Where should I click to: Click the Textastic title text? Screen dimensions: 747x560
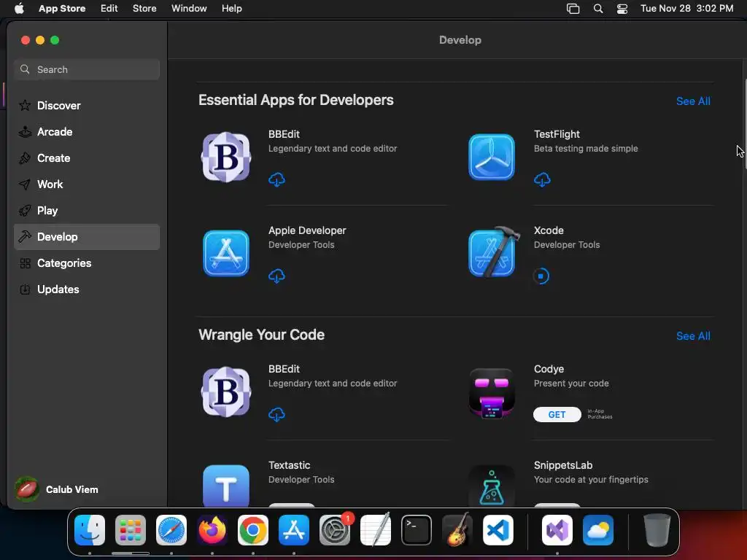[x=289, y=465]
